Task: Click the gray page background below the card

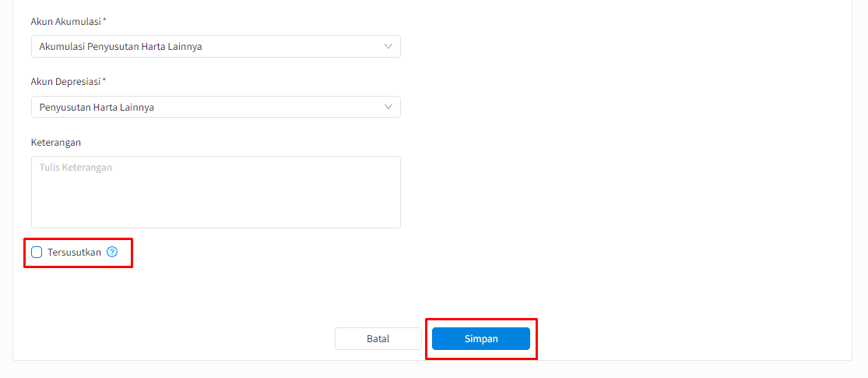Action: pyautogui.click(x=434, y=369)
